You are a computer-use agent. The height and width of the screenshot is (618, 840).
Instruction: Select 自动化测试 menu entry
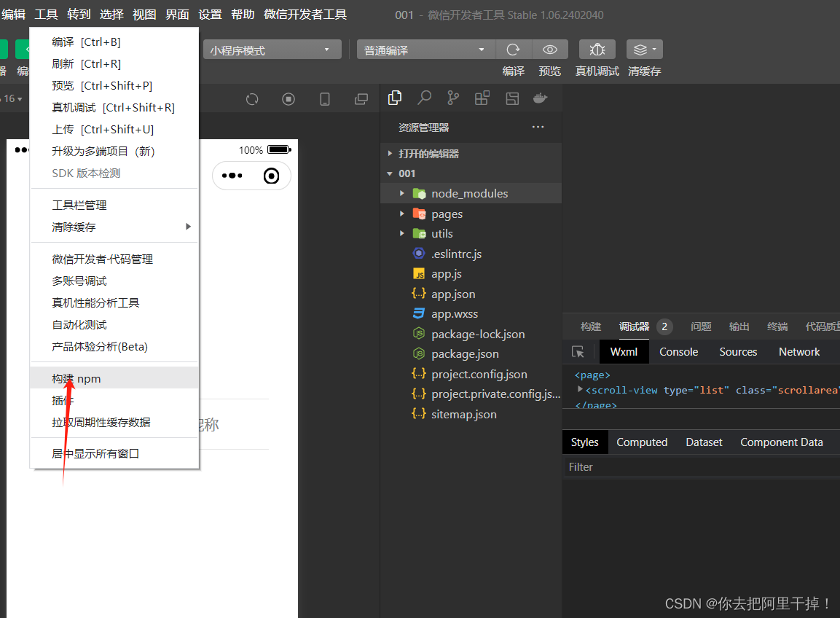(x=114, y=325)
